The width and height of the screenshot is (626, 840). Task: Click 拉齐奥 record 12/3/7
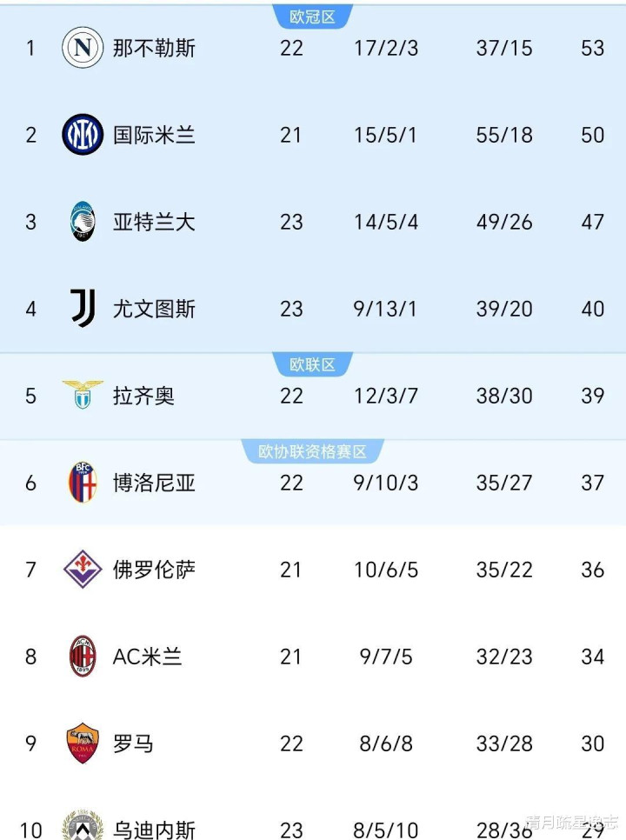tap(385, 396)
